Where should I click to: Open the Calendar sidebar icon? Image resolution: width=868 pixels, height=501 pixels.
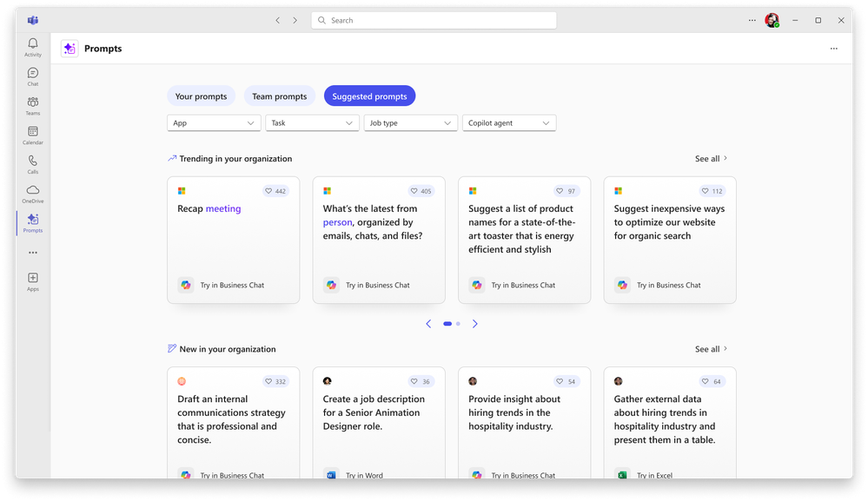[33, 135]
